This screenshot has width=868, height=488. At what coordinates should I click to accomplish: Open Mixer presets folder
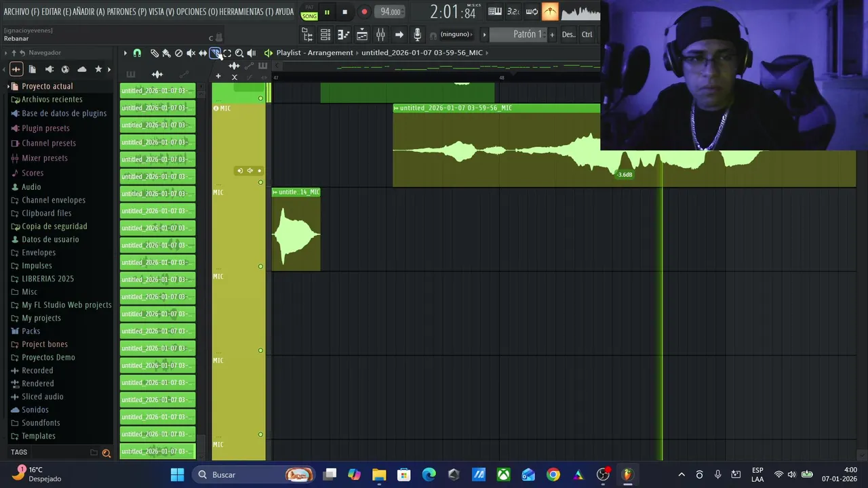point(45,158)
